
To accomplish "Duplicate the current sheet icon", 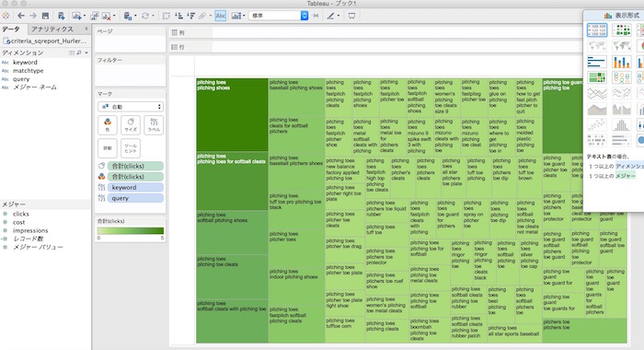I will coord(95,16).
